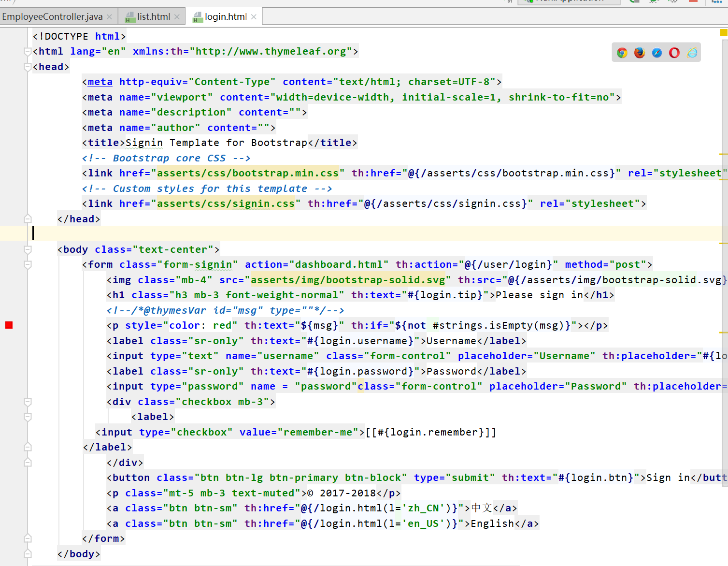Image resolution: width=728 pixels, height=566 pixels.
Task: Place cursor on the empty highlighted line
Action: (x=377, y=233)
